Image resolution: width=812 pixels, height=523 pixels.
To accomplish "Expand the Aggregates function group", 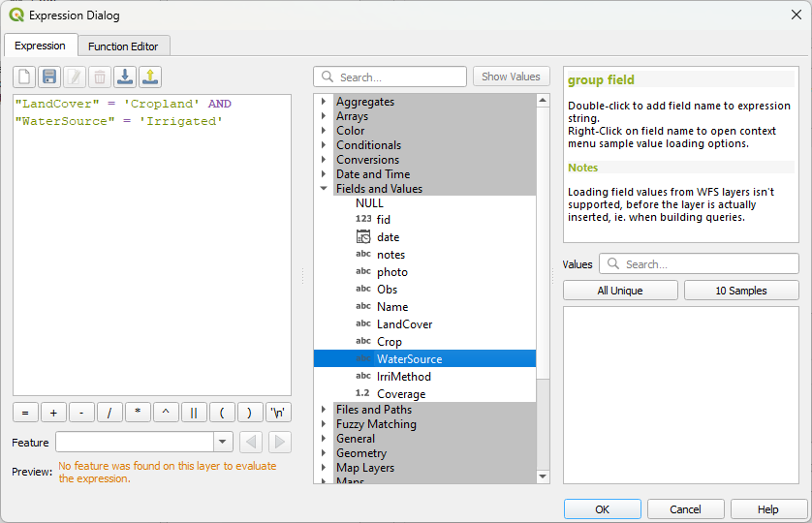I will [324, 102].
